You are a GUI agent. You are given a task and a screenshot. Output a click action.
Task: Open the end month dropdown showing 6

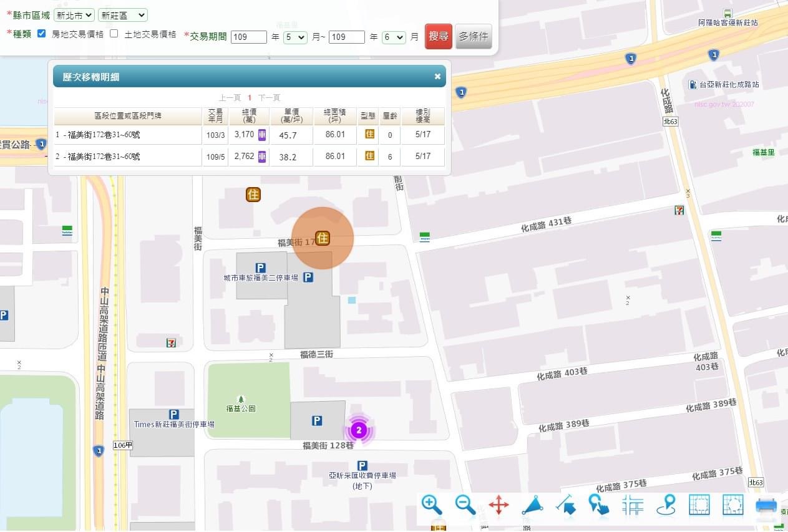pos(394,37)
